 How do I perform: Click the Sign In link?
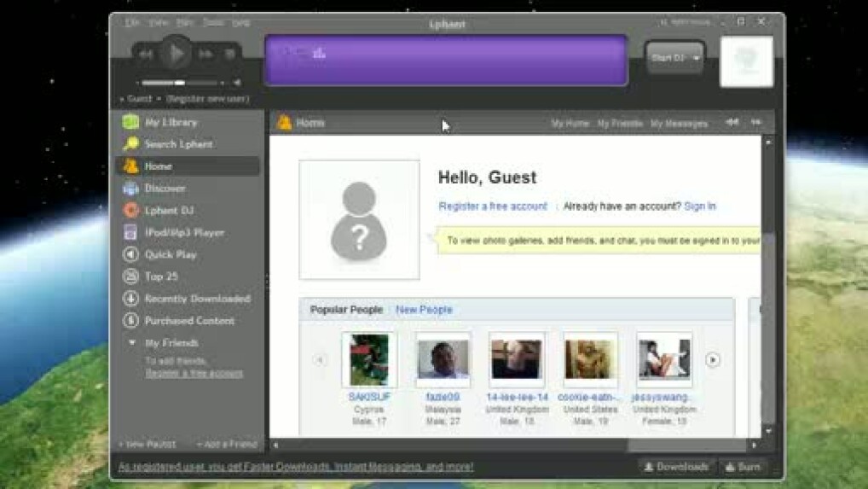click(x=699, y=207)
